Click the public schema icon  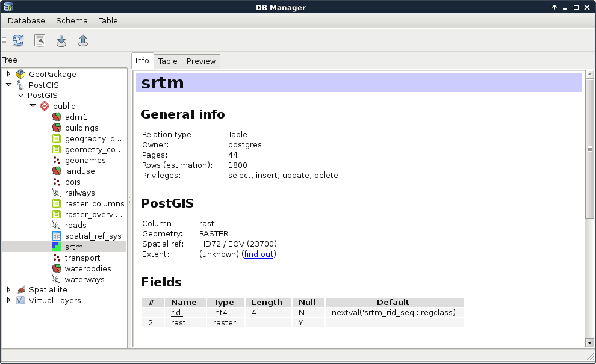pyautogui.click(x=45, y=106)
